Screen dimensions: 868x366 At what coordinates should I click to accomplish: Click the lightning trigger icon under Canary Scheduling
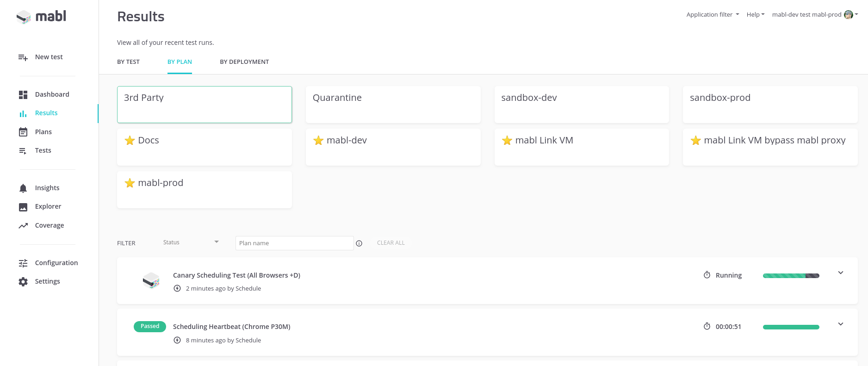(177, 288)
